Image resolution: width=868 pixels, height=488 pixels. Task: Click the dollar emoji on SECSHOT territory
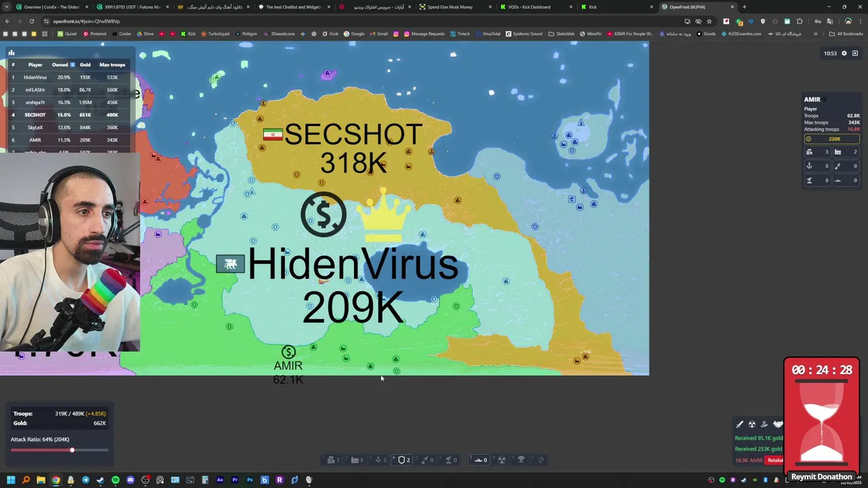click(323, 214)
